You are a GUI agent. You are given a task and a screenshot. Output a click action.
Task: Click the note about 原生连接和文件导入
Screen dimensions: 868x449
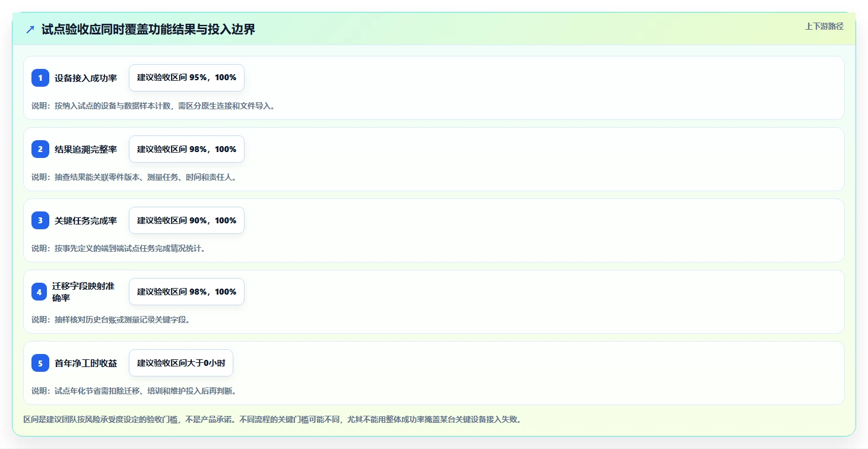coord(153,106)
